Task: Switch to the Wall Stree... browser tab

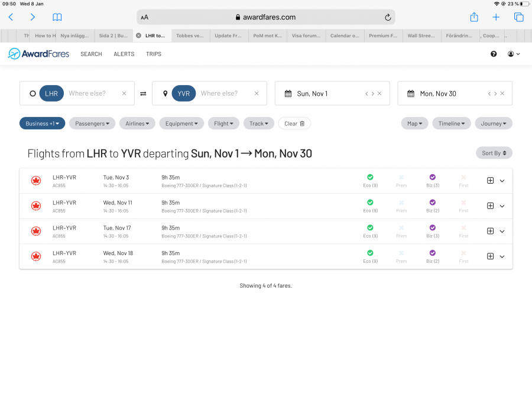Action: click(x=421, y=35)
